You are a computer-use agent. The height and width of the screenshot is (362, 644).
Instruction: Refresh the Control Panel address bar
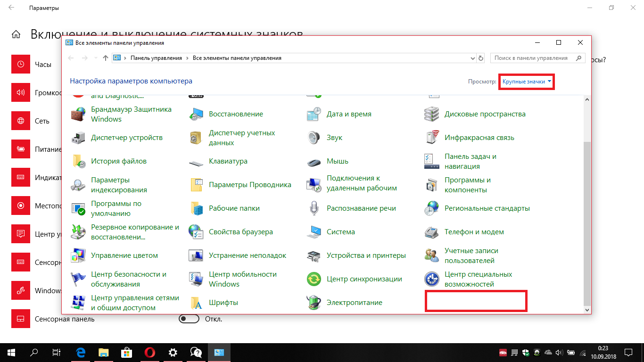tap(481, 58)
